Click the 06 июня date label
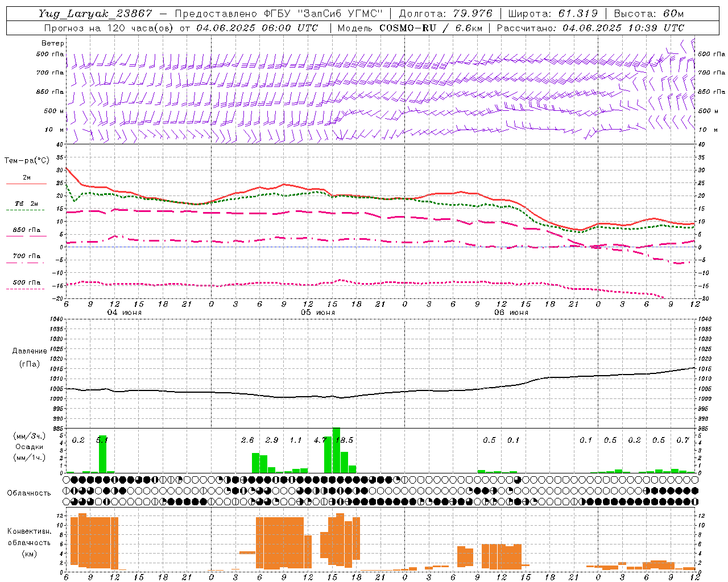The width and height of the screenshot is (728, 582). click(511, 313)
